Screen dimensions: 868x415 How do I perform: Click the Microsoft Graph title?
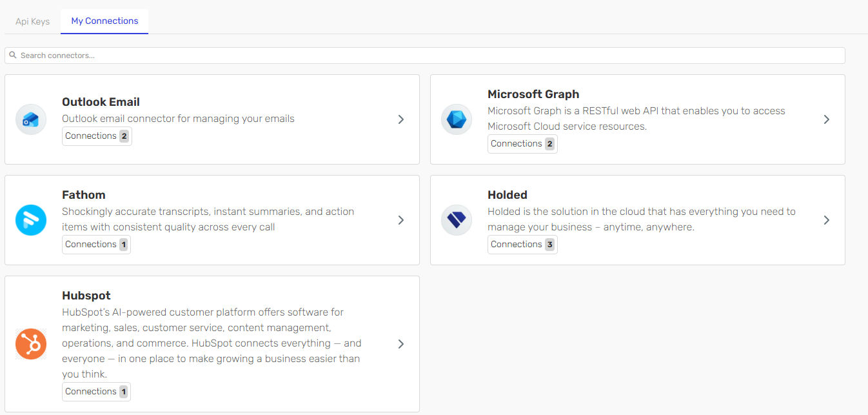click(533, 94)
